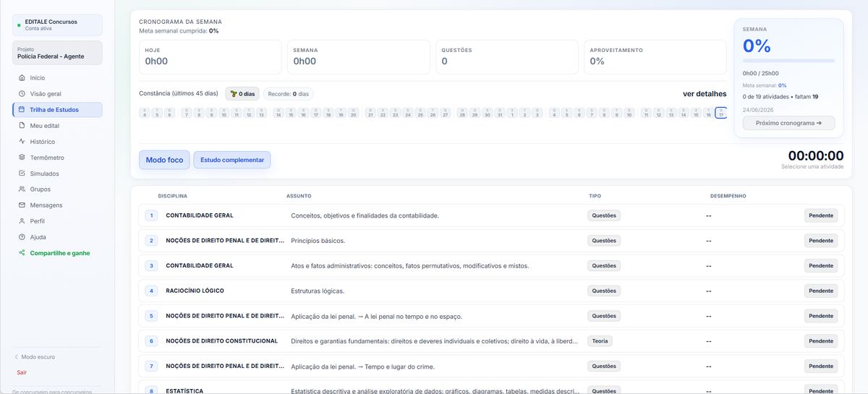Toggle Modo escuro dark mode
Viewport: 868px width, 394px height.
point(35,357)
